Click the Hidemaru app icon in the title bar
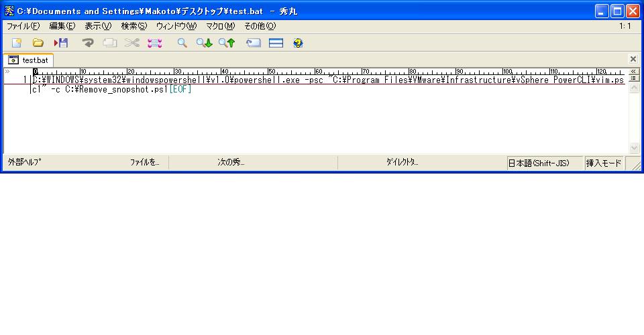 pos(9,11)
